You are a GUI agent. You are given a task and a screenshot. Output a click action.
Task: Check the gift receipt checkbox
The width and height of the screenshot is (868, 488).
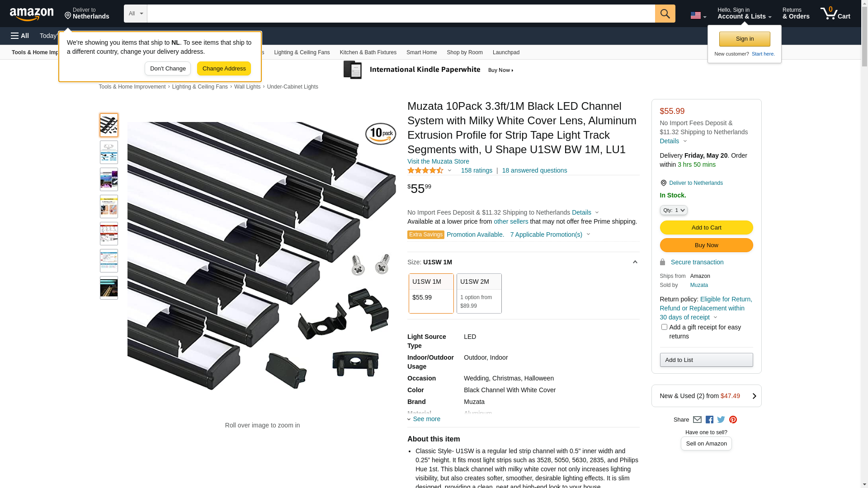[664, 327]
